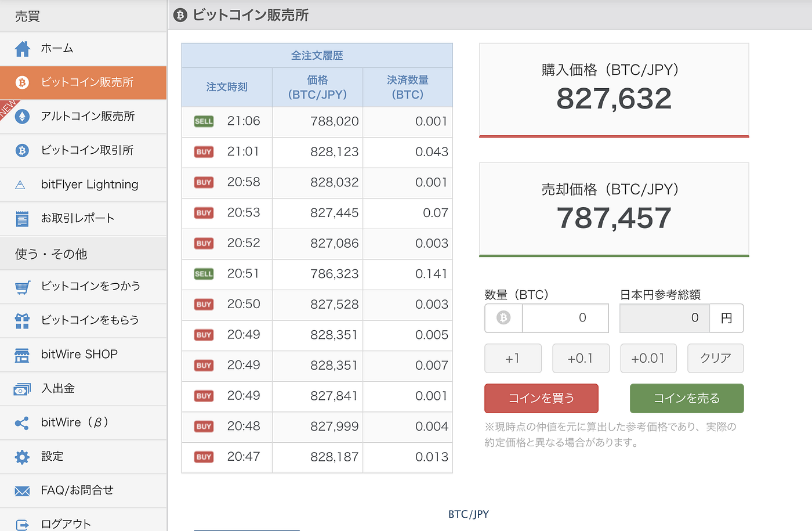Open ホーム in the sidebar
This screenshot has height=531, width=812.
(x=84, y=49)
